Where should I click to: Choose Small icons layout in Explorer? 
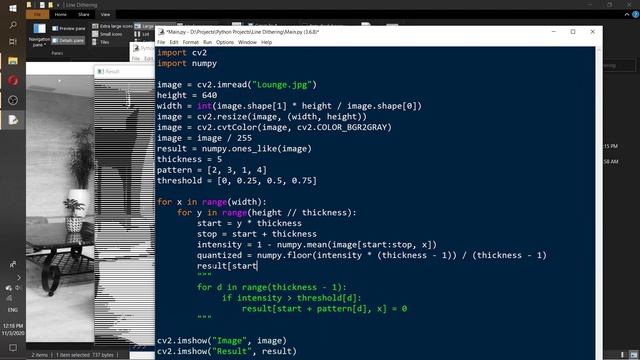(x=107, y=34)
